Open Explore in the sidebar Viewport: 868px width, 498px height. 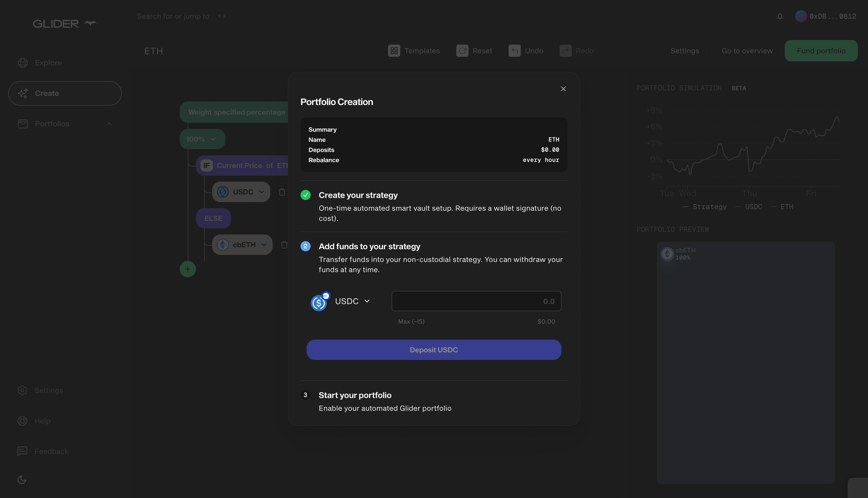pos(48,63)
